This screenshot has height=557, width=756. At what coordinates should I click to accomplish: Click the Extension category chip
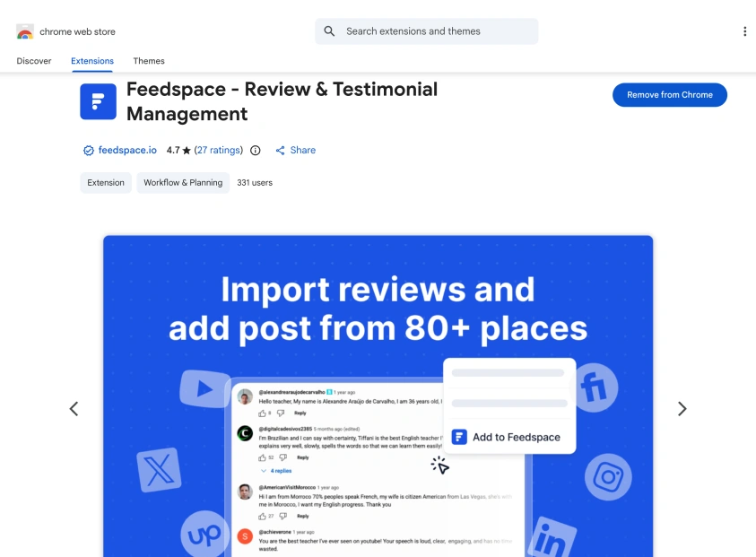(106, 183)
